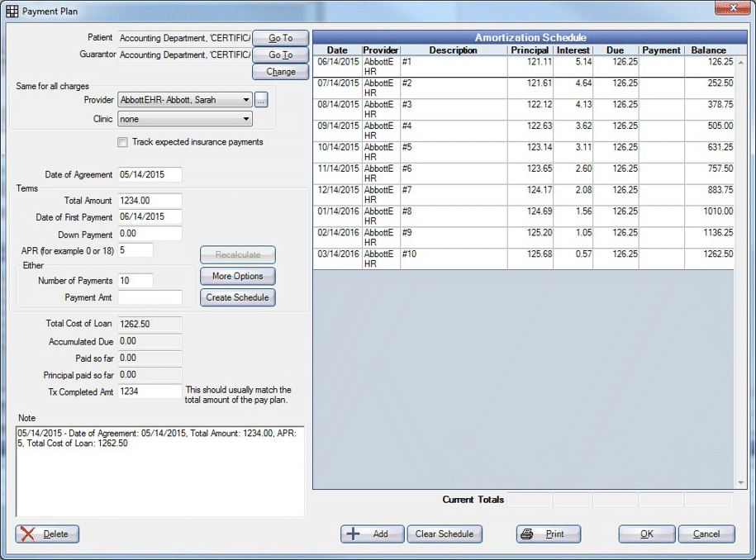Click the schedule scrollbar down arrow
Image resolution: width=756 pixels, height=560 pixels.
pos(740,482)
